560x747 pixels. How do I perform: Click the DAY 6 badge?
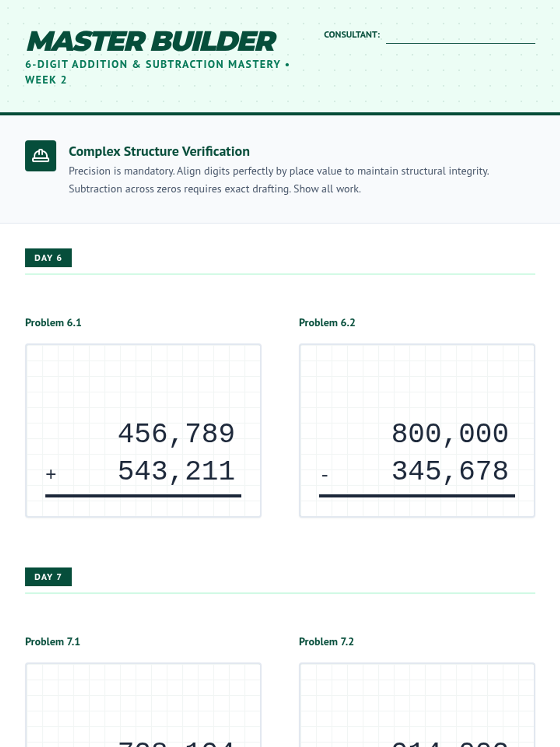click(x=48, y=258)
